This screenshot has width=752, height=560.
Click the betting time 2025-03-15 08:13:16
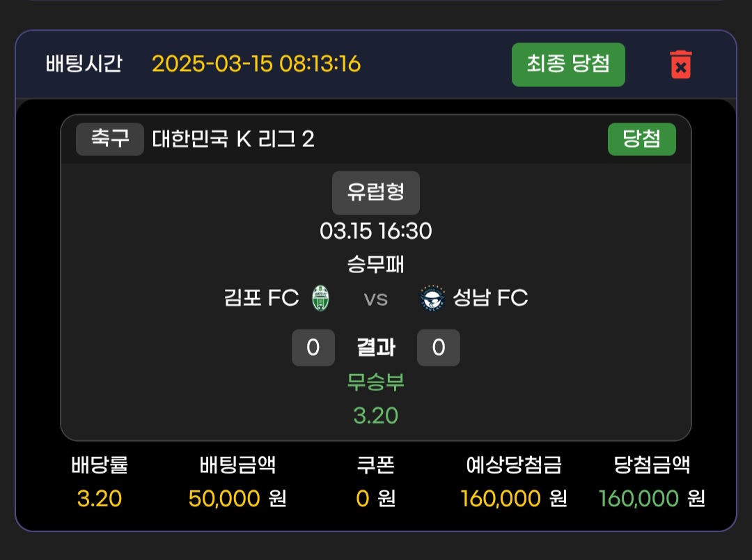click(256, 64)
